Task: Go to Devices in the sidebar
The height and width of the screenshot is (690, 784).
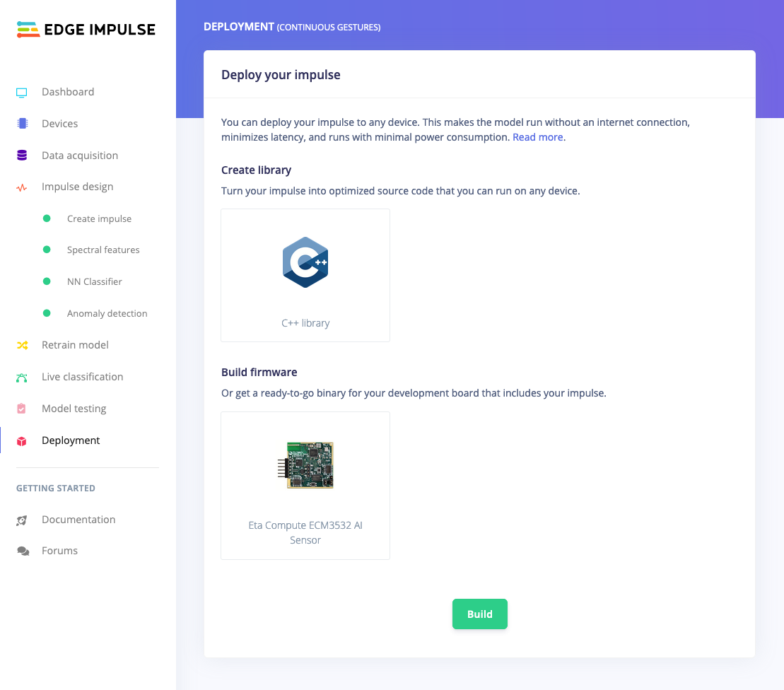Action: 59,124
